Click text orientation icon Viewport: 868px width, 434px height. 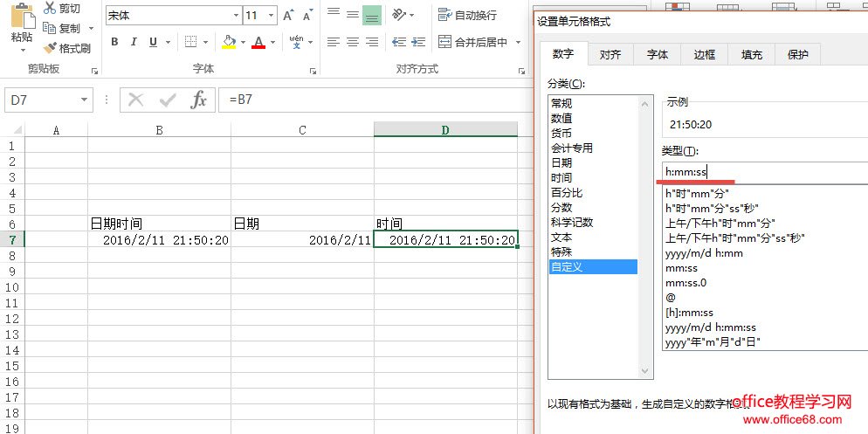point(400,15)
